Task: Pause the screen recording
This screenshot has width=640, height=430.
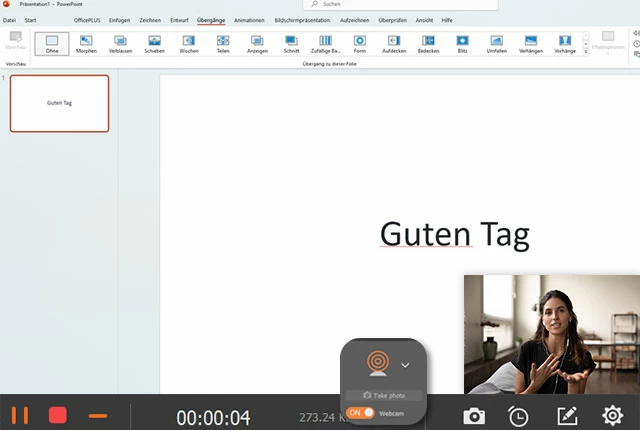Action: (x=20, y=415)
